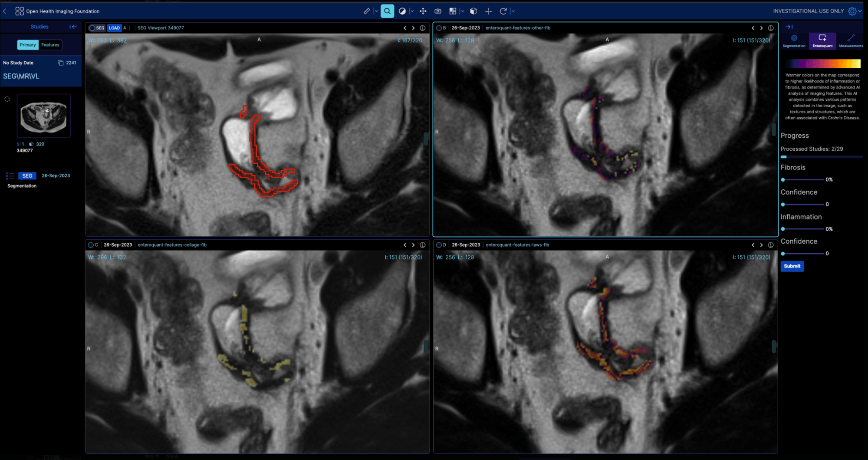Collapse the right side panel arrow
This screenshot has height=460, width=868.
tap(789, 27)
